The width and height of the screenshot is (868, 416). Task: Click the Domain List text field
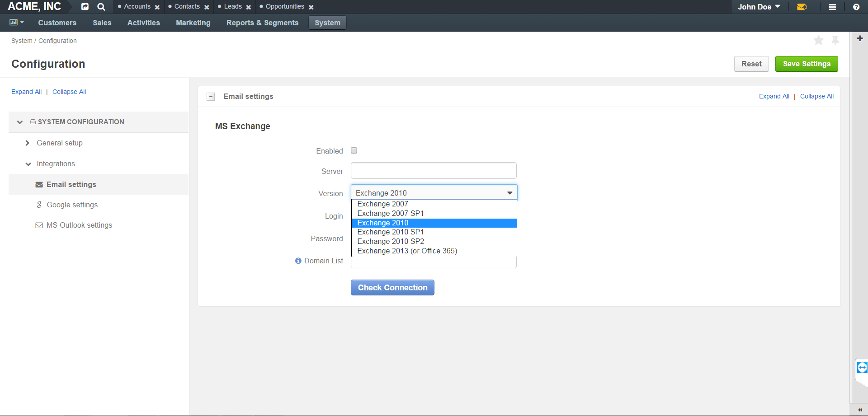coord(434,262)
